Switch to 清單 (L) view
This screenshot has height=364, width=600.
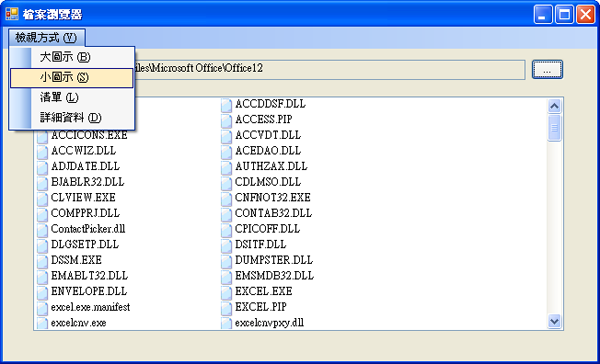(72, 98)
